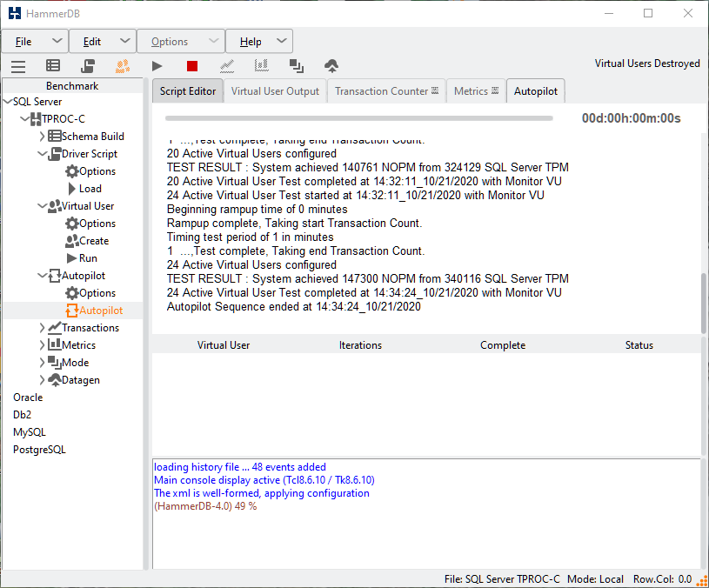Click the Run play arrow toolbar button

pos(157,66)
